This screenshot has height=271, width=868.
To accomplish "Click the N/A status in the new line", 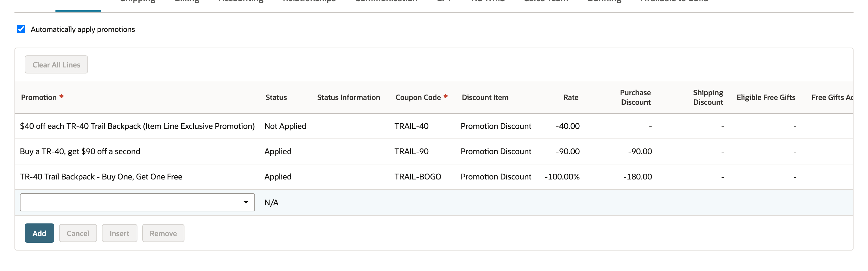I will pyautogui.click(x=271, y=203).
